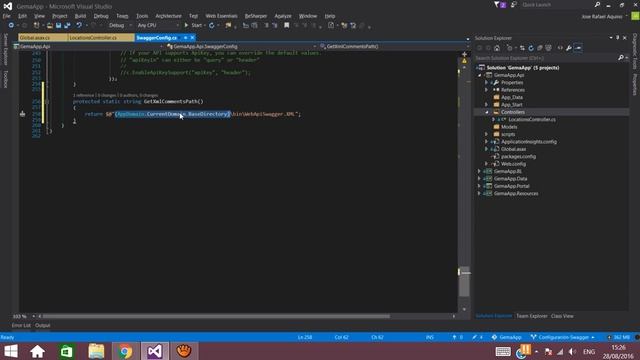Screen dimensions: 640x360
Task: Toggle auto-hide pin on Solution Explorer panel
Action: pos(618,38)
